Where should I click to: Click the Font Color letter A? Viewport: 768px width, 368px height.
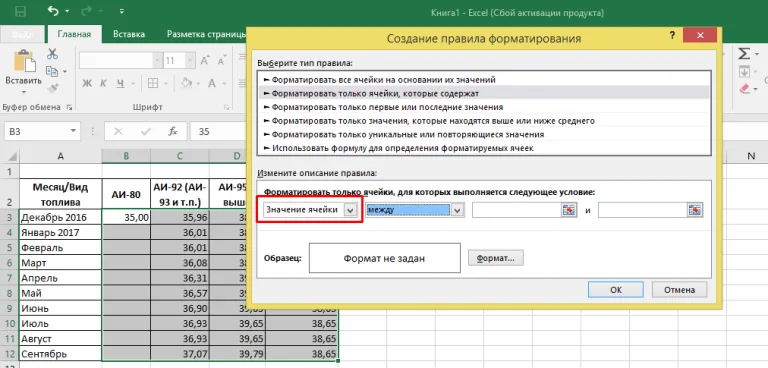point(212,83)
